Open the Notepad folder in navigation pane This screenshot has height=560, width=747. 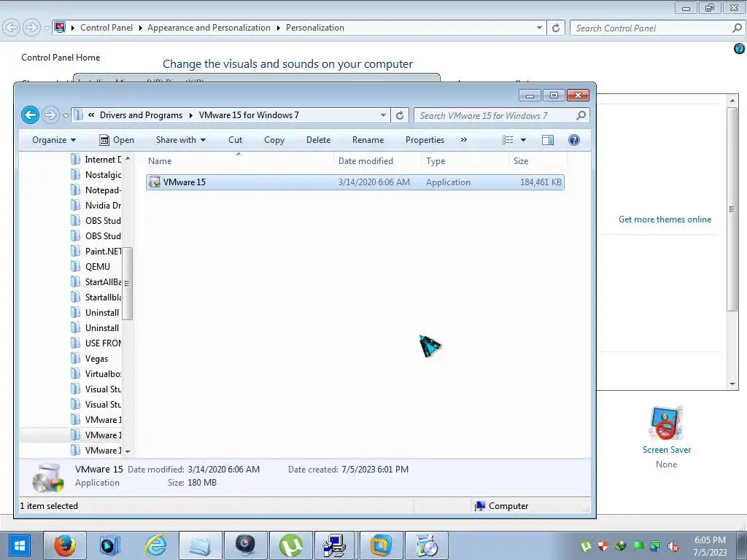96,190
